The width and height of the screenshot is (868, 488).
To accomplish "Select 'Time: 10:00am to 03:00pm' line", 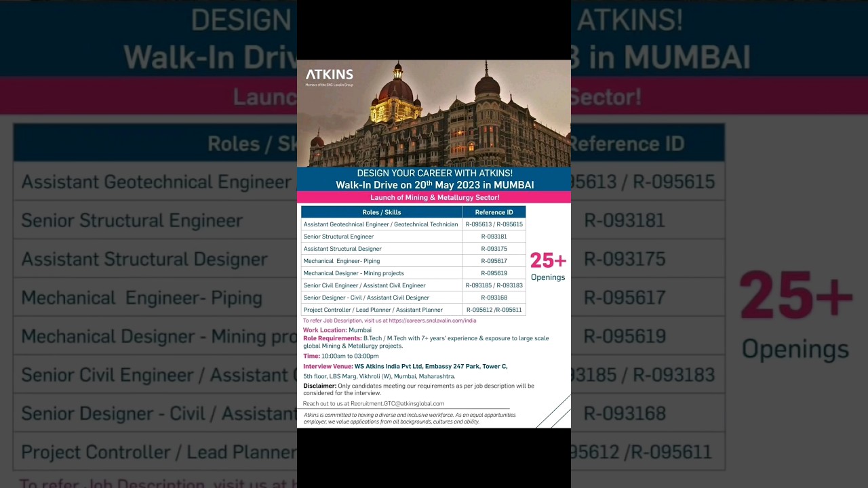I will [340, 356].
